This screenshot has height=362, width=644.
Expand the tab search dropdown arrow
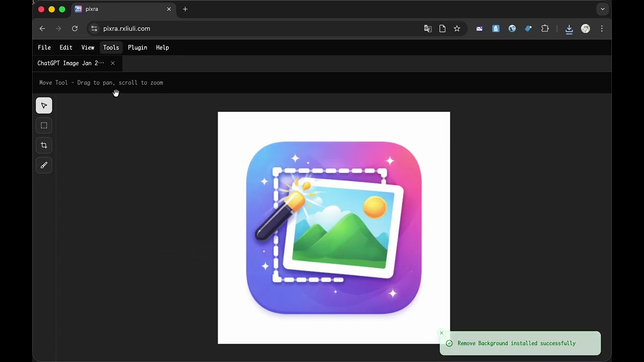coord(602,9)
